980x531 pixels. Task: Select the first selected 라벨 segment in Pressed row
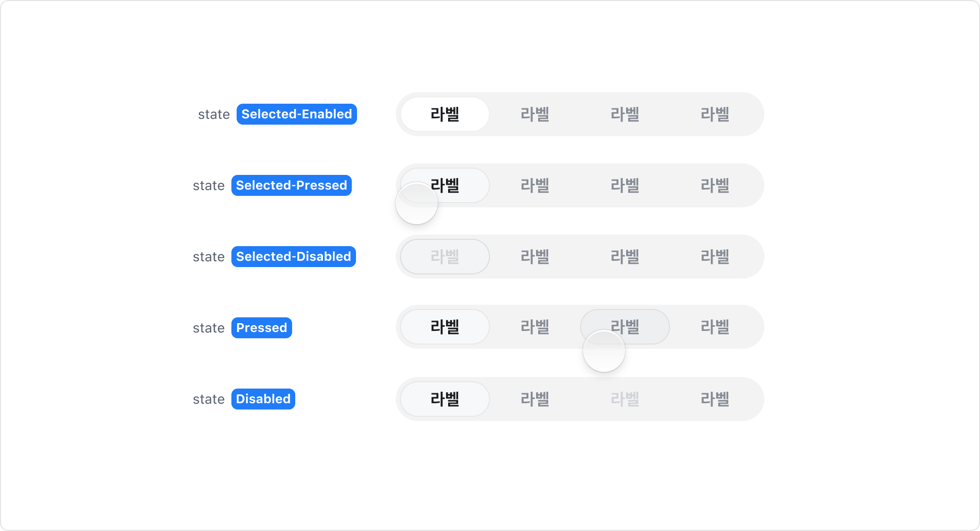click(x=444, y=327)
